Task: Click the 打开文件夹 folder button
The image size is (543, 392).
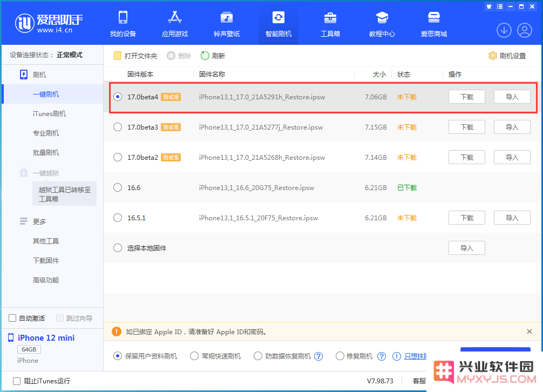Action: [135, 56]
